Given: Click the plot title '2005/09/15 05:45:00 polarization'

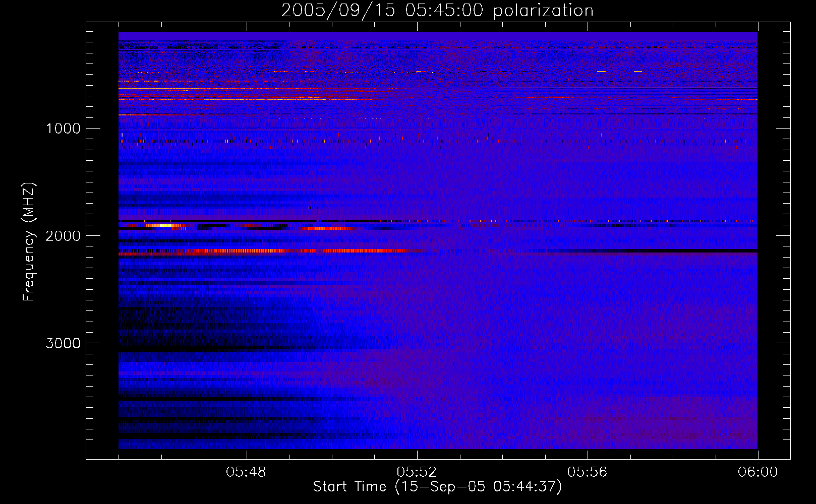Looking at the screenshot, I should click(x=437, y=11).
